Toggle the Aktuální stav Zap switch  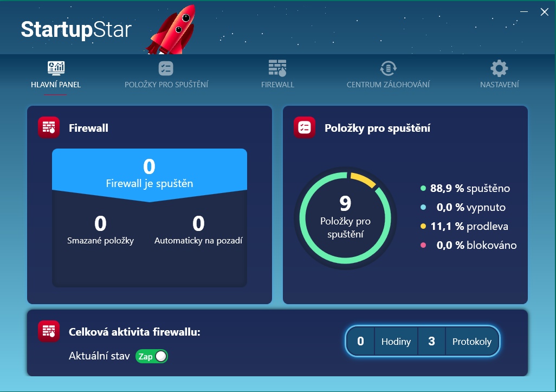click(x=152, y=356)
